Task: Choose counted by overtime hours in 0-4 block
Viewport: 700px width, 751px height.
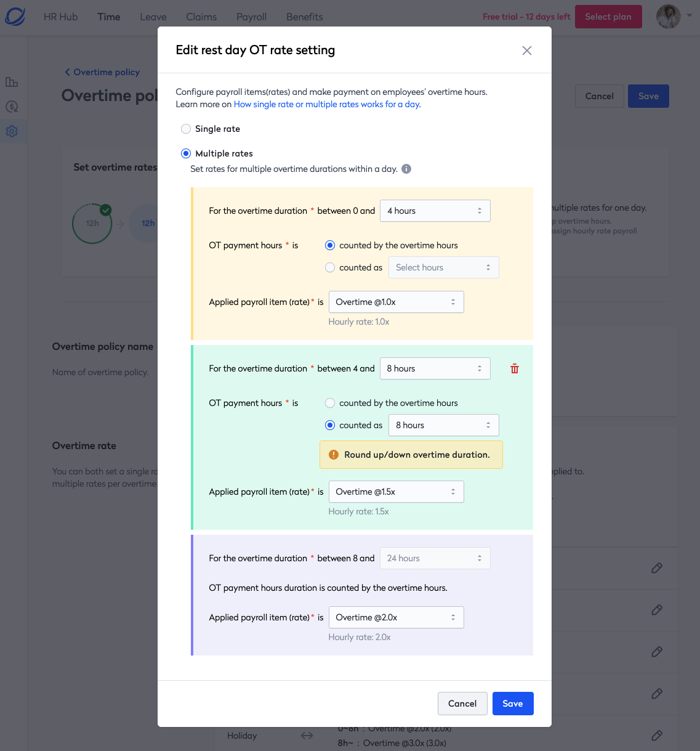Action: [330, 245]
